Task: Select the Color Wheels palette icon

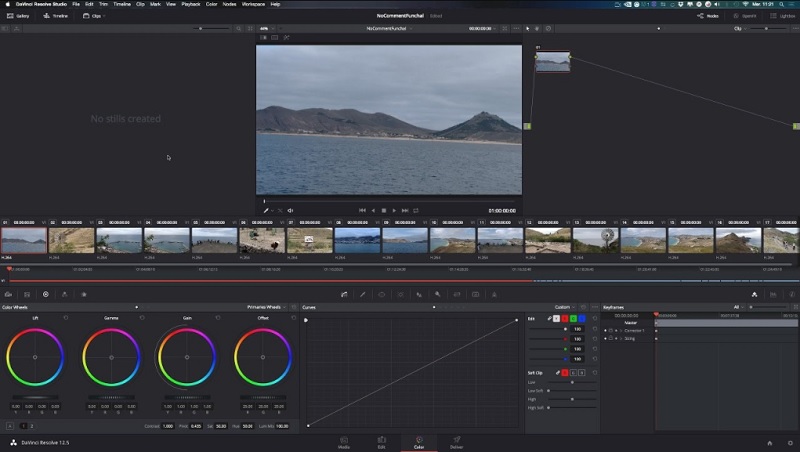Action: 45,294
